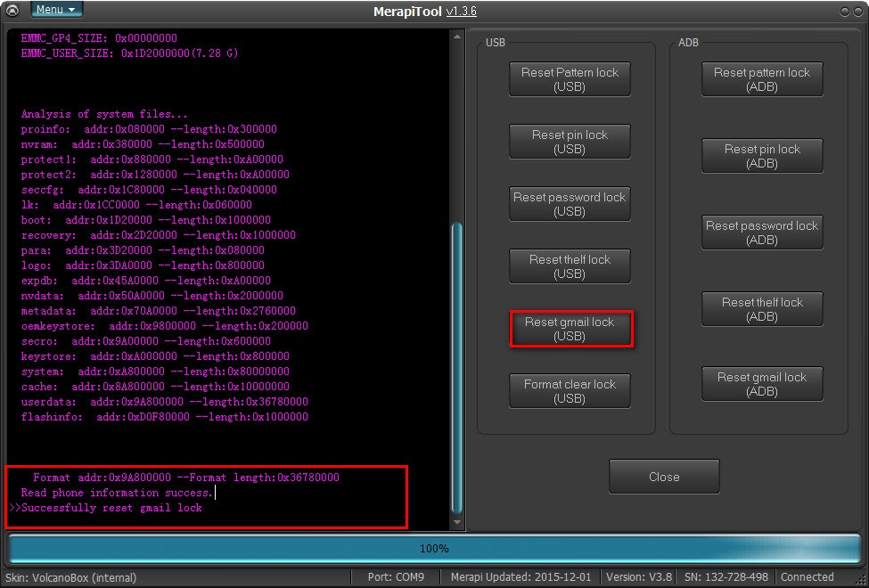Click 'Read phone information success.' log line
Screen dimensions: 869x588
click(117, 493)
